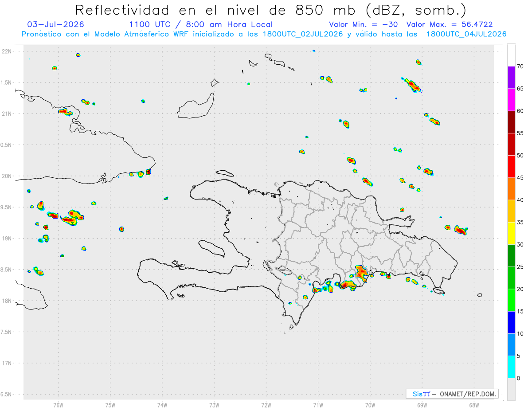Click the '68W' longitude label
The width and height of the screenshot is (532, 411).
point(474,404)
